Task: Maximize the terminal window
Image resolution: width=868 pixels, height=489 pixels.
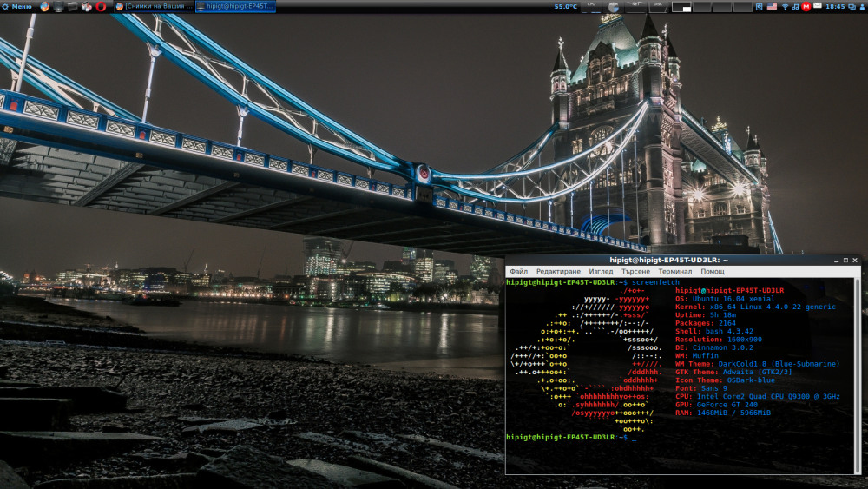Action: (x=845, y=260)
